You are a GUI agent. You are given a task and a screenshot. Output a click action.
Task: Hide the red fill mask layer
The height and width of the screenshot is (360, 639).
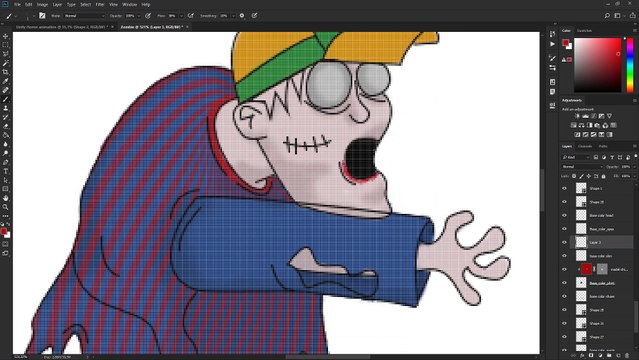point(564,269)
